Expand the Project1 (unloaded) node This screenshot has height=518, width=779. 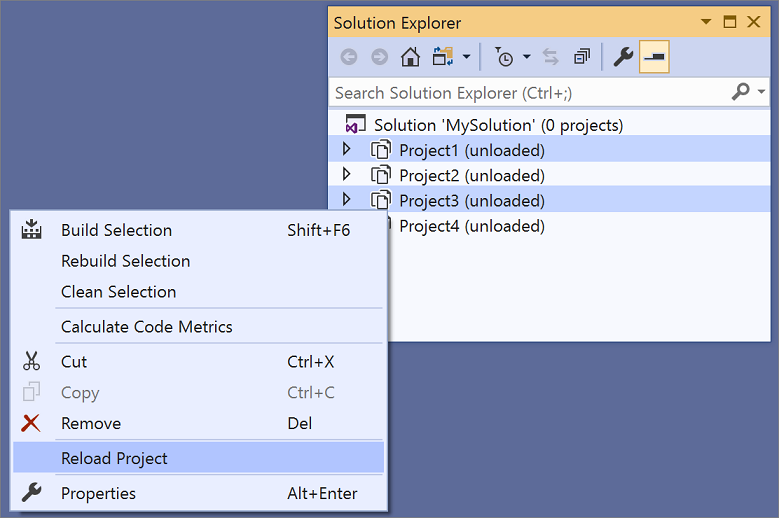[347, 149]
